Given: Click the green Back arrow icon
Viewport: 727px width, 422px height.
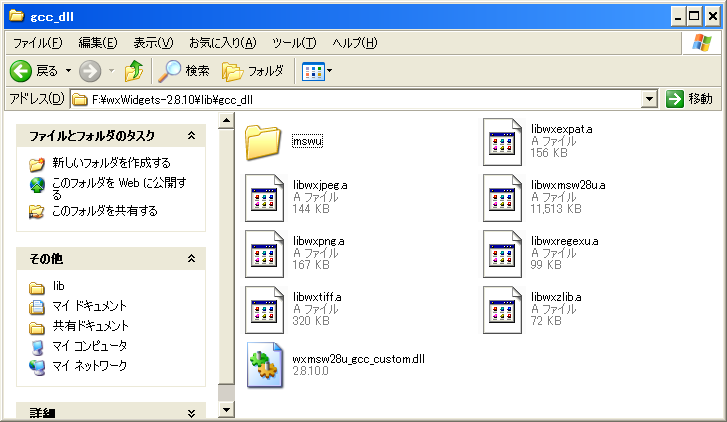Looking at the screenshot, I should click(x=21, y=71).
